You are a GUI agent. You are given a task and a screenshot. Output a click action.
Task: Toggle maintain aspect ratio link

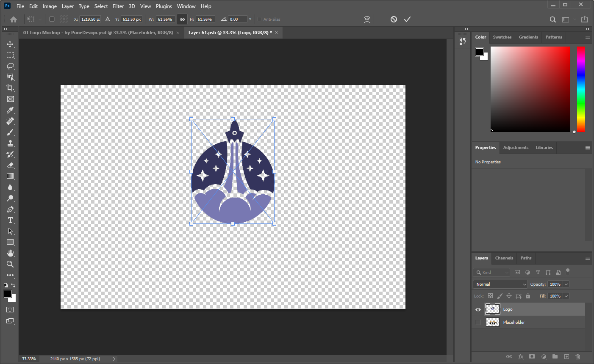click(x=182, y=19)
